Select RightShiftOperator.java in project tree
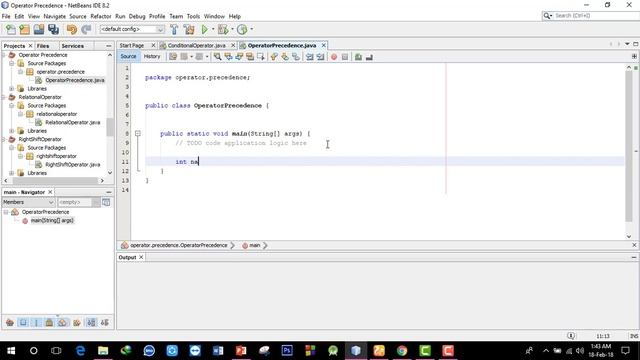 [x=73, y=164]
